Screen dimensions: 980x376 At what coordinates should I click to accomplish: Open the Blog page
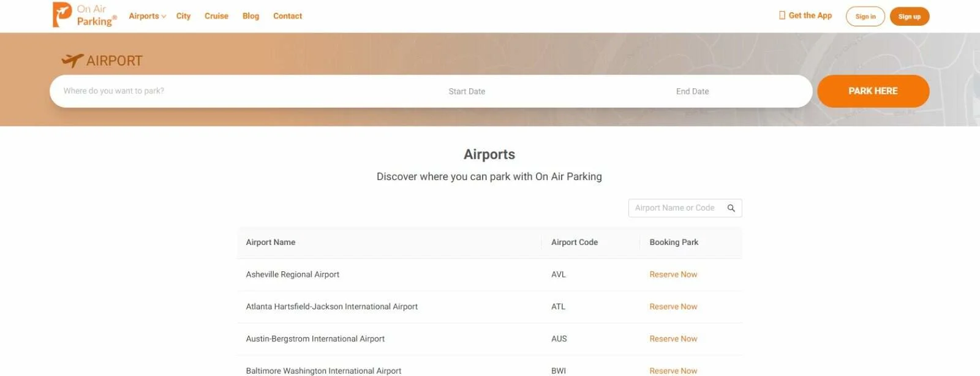pyautogui.click(x=251, y=16)
